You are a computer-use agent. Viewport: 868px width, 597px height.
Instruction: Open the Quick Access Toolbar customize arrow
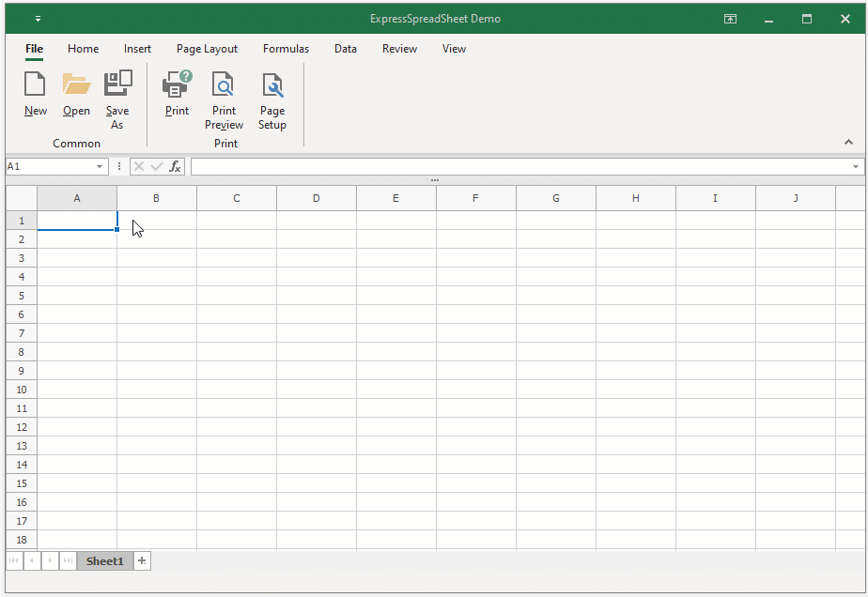(38, 19)
